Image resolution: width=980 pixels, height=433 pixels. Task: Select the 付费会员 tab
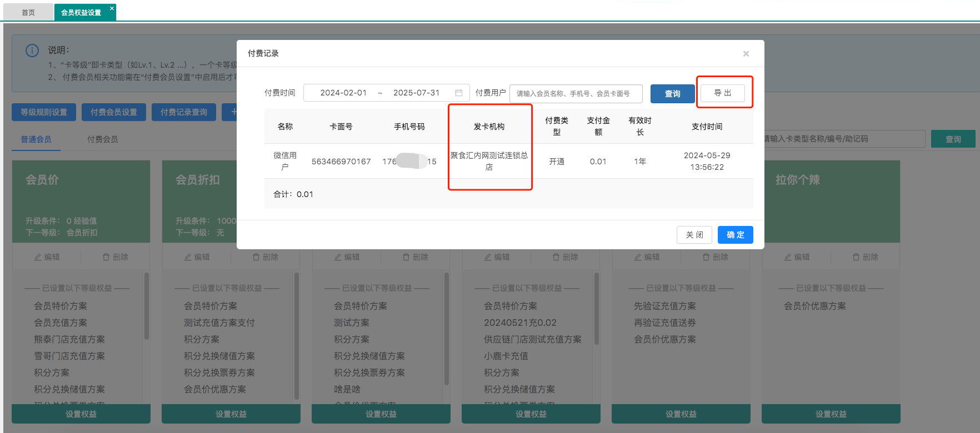pos(102,139)
